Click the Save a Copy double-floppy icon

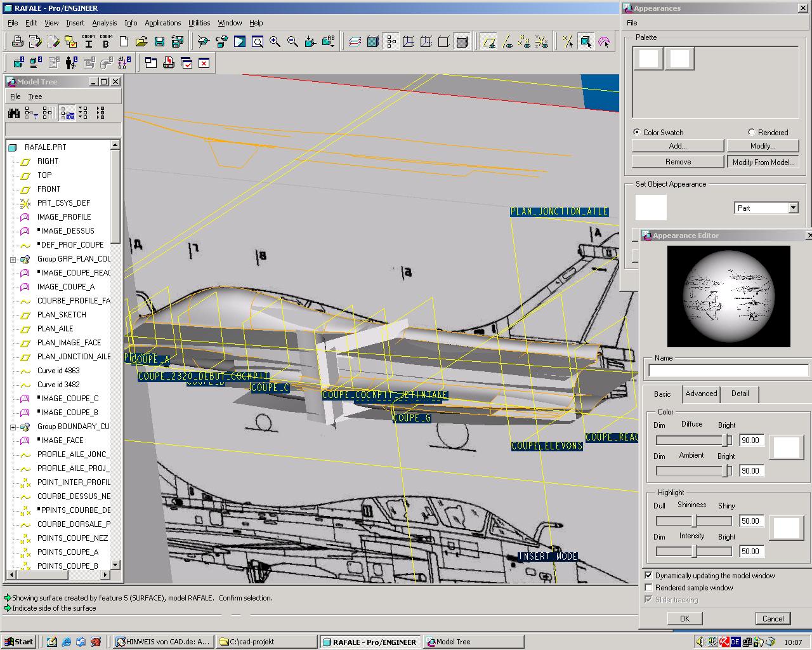point(177,42)
